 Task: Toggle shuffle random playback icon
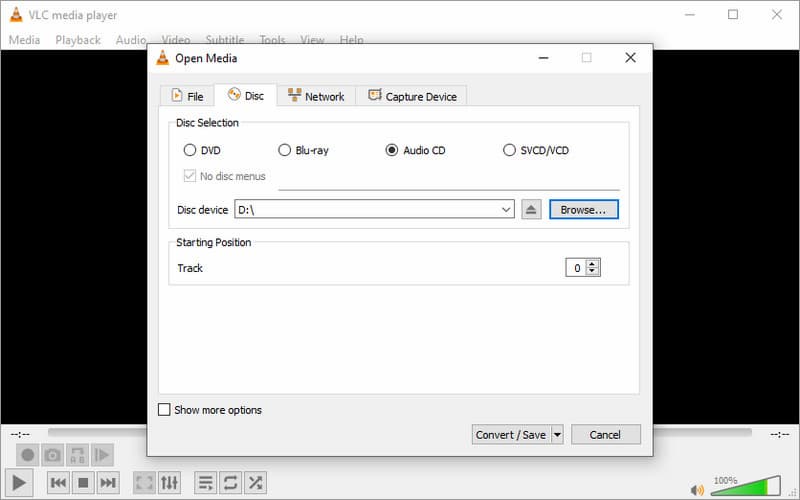(x=256, y=482)
